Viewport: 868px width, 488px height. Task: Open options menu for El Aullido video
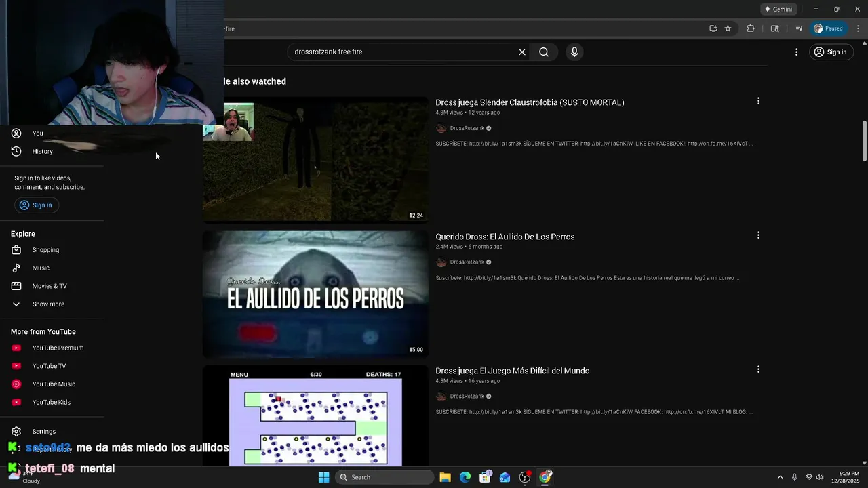(x=758, y=235)
